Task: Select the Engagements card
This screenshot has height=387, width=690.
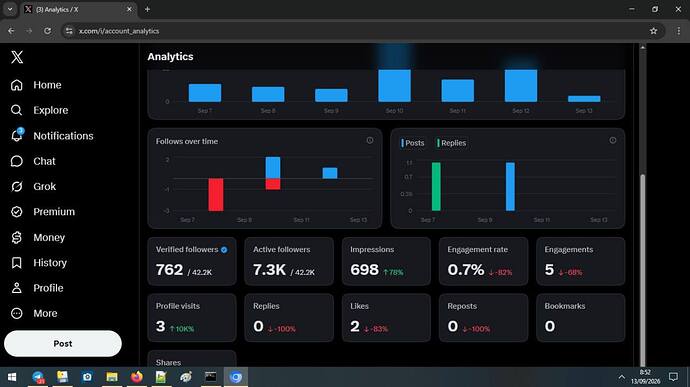Action: [x=581, y=261]
